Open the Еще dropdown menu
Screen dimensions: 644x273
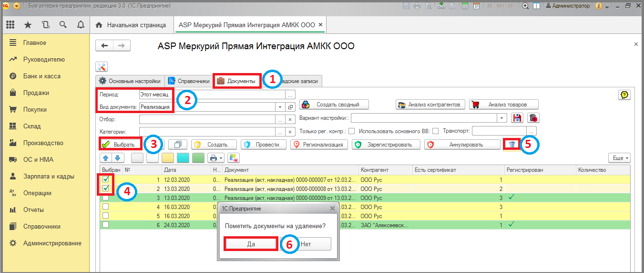[x=620, y=157]
